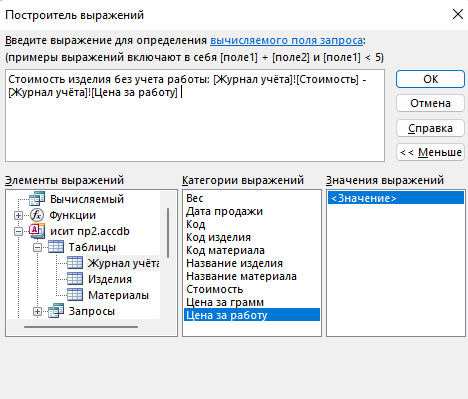Select the Материалы table

point(118,295)
